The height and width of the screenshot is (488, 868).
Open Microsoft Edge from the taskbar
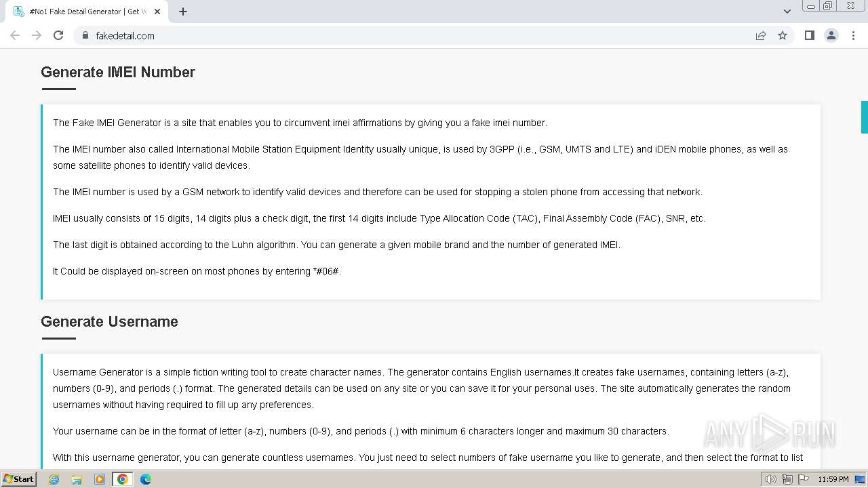point(145,479)
